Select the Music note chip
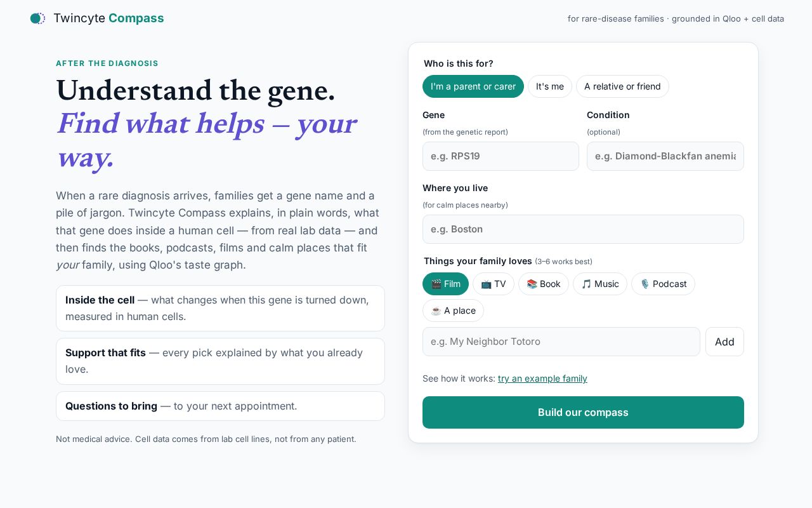This screenshot has height=508, width=812. (x=600, y=284)
